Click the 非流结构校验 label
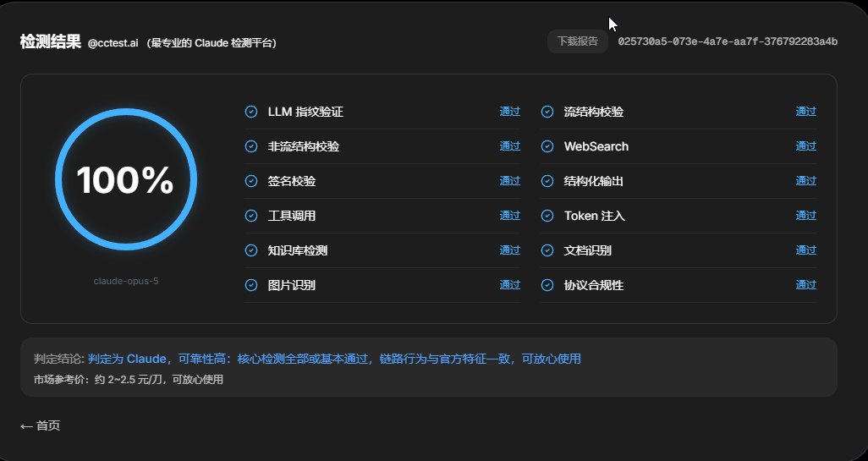This screenshot has width=868, height=461. [304, 146]
